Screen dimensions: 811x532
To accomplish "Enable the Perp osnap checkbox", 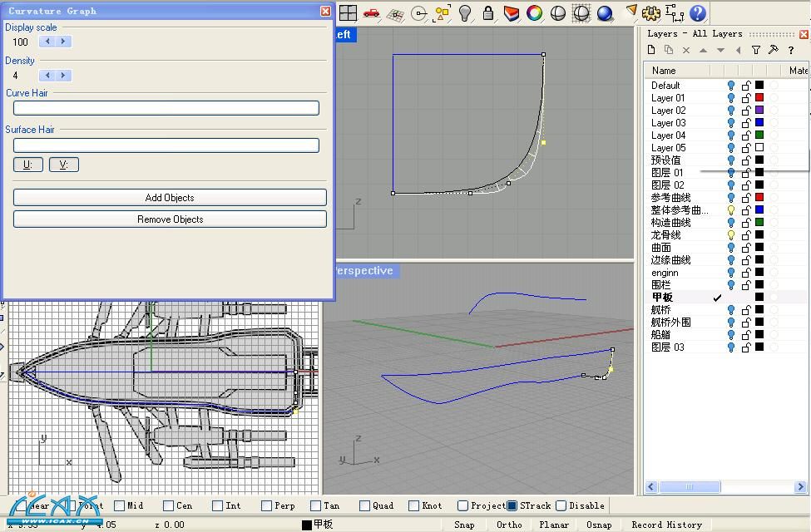I will click(x=267, y=505).
